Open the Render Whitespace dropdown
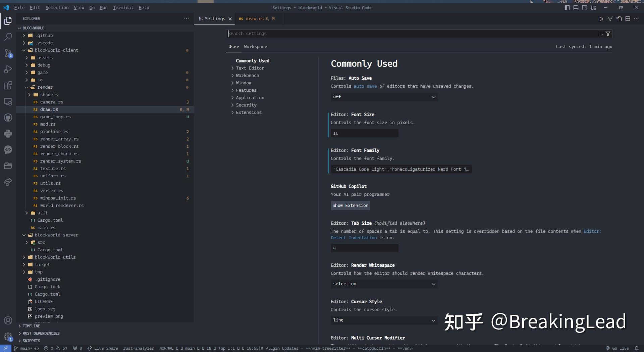The height and width of the screenshot is (352, 644). point(384,284)
